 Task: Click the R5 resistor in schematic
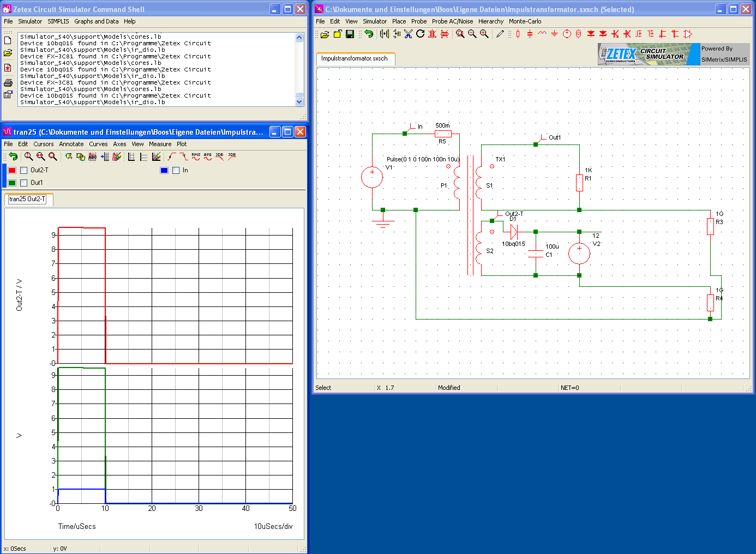[443, 134]
